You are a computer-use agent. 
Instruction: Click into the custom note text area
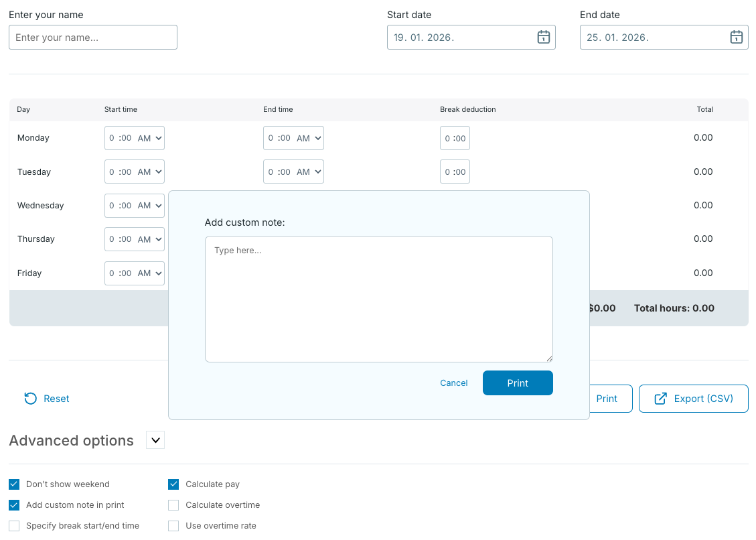[x=378, y=299]
